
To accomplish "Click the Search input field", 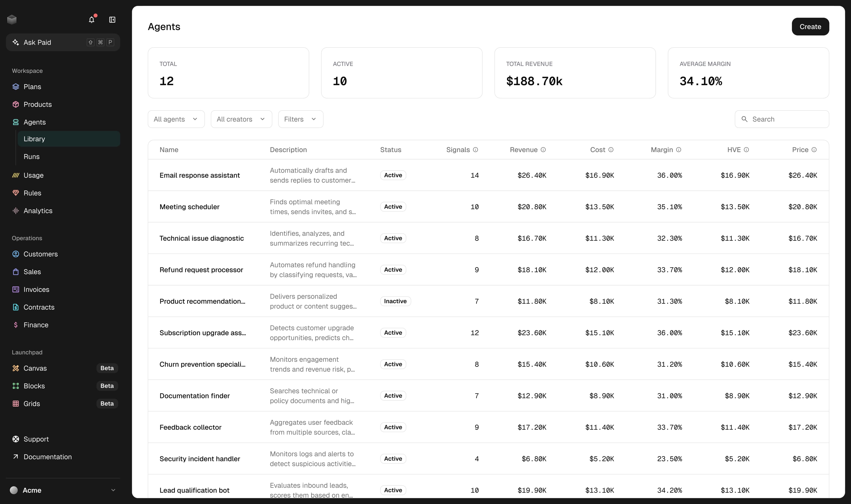I will pyautogui.click(x=782, y=119).
